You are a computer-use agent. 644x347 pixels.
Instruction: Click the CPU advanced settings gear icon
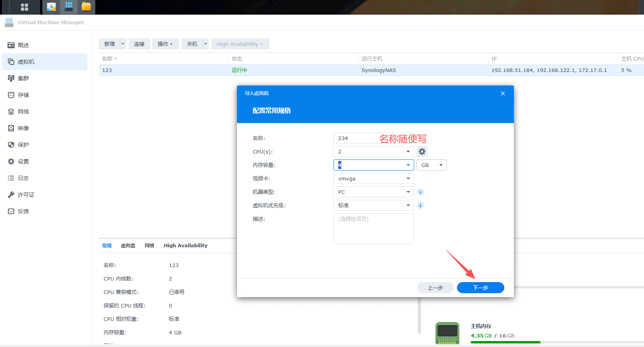[x=422, y=152]
